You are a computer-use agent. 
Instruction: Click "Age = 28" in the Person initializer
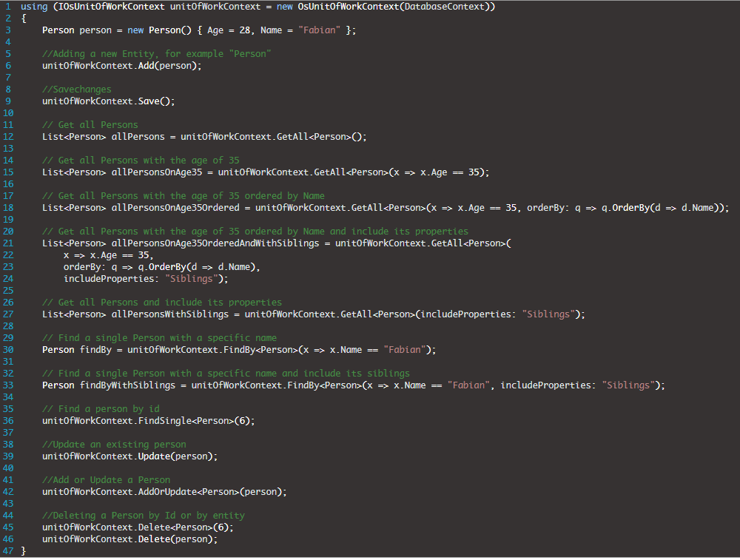click(229, 30)
